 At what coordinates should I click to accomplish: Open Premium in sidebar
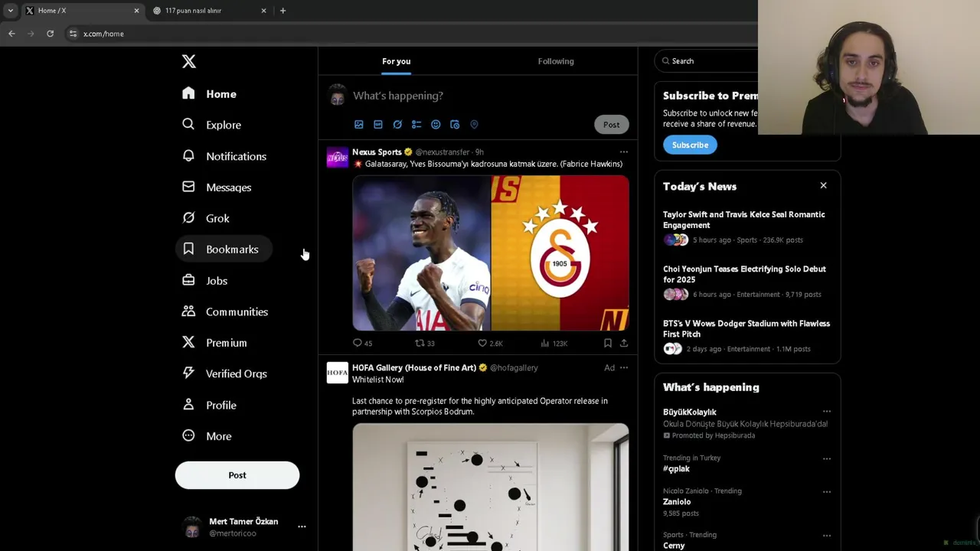pyautogui.click(x=214, y=342)
